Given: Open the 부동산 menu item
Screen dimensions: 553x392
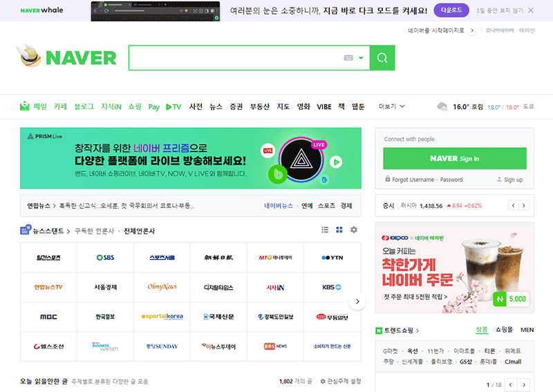Looking at the screenshot, I should click(x=260, y=106).
